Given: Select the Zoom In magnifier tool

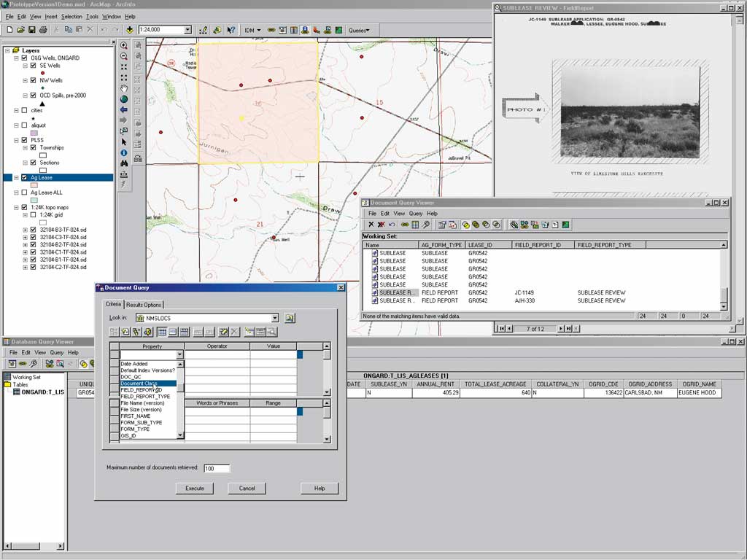Looking at the screenshot, I should 124,46.
